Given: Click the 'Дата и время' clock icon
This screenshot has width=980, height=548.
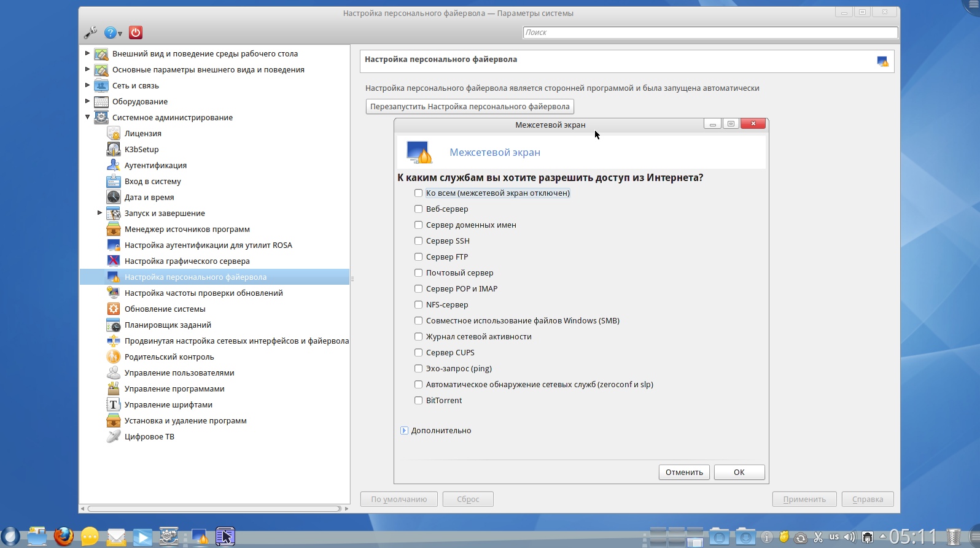Looking at the screenshot, I should [114, 197].
